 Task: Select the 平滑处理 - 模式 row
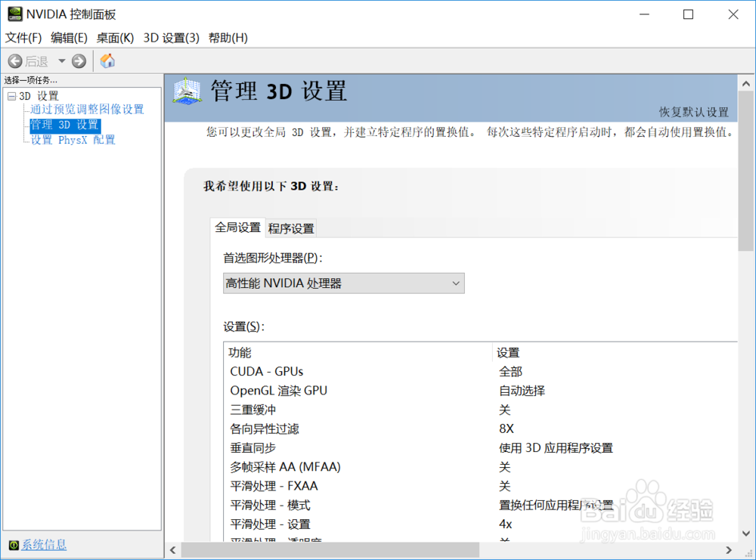[481, 505]
